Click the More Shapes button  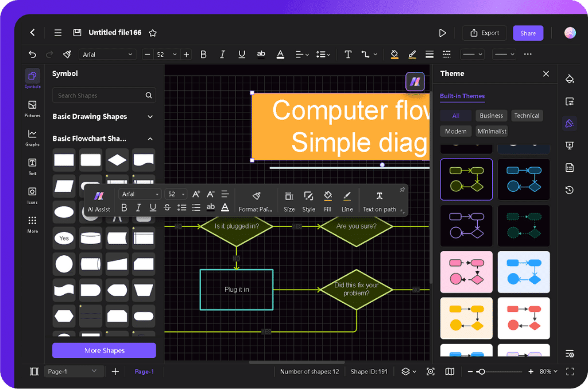point(104,351)
